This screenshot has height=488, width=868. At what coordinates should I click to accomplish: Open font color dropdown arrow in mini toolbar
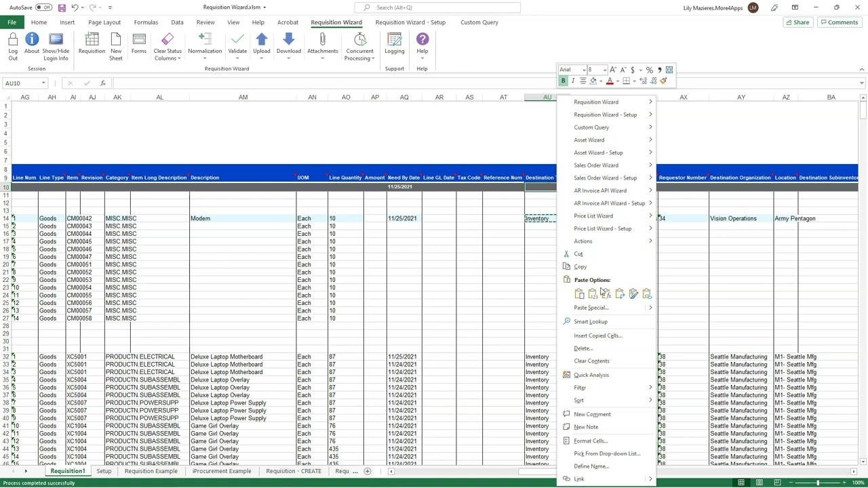(617, 81)
